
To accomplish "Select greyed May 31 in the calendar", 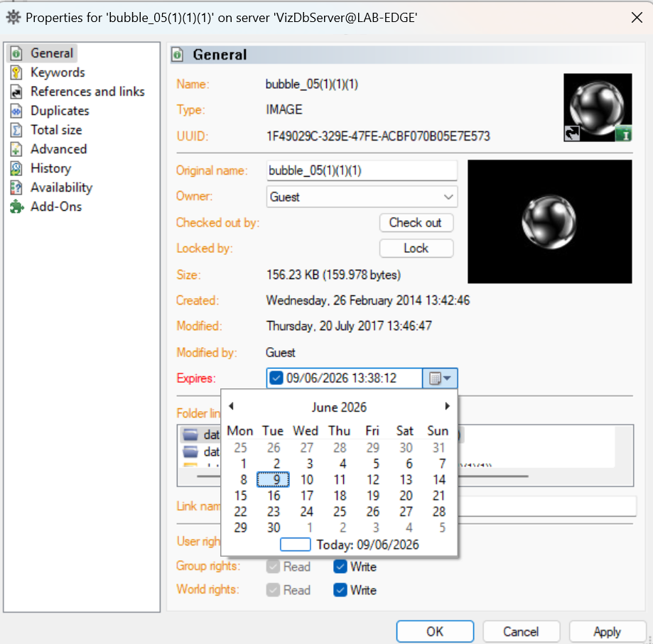I will tap(439, 447).
